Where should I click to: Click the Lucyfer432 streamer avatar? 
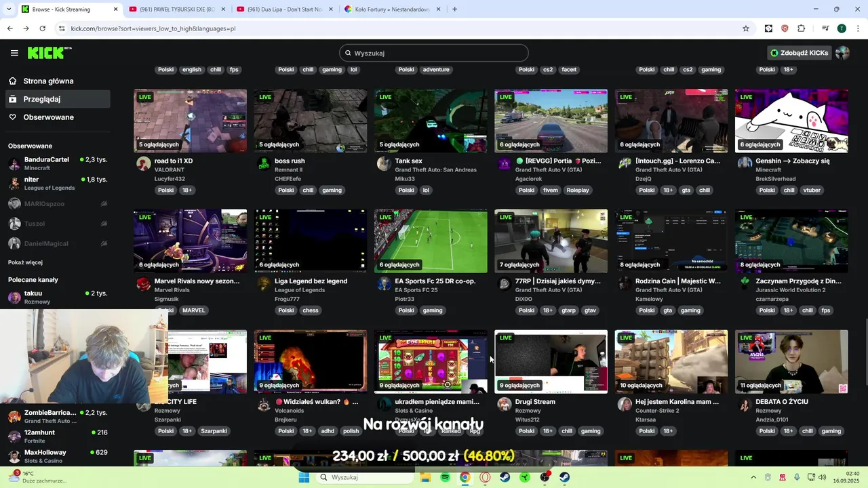point(143,163)
